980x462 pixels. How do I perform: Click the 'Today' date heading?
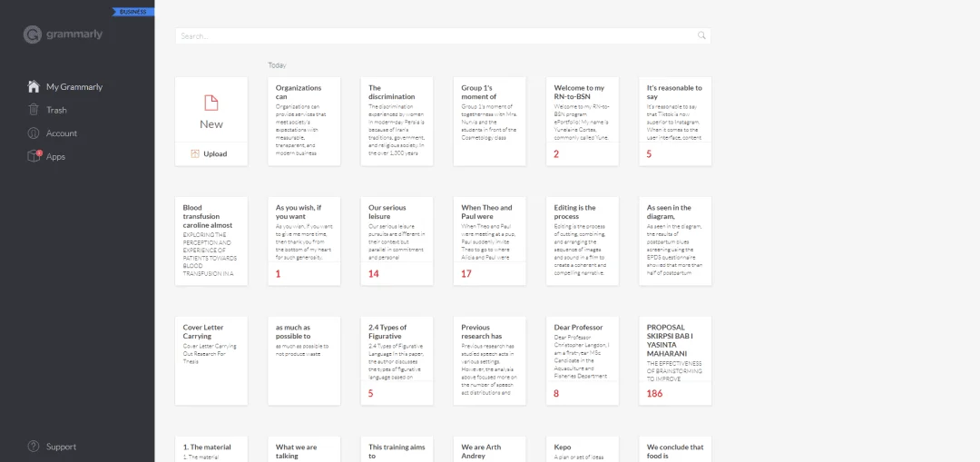(x=277, y=65)
